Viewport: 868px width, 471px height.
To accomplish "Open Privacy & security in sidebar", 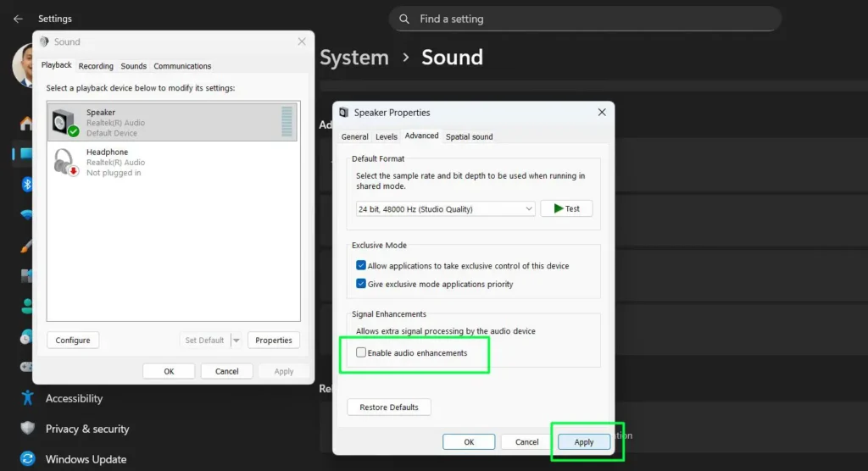I will 87,429.
